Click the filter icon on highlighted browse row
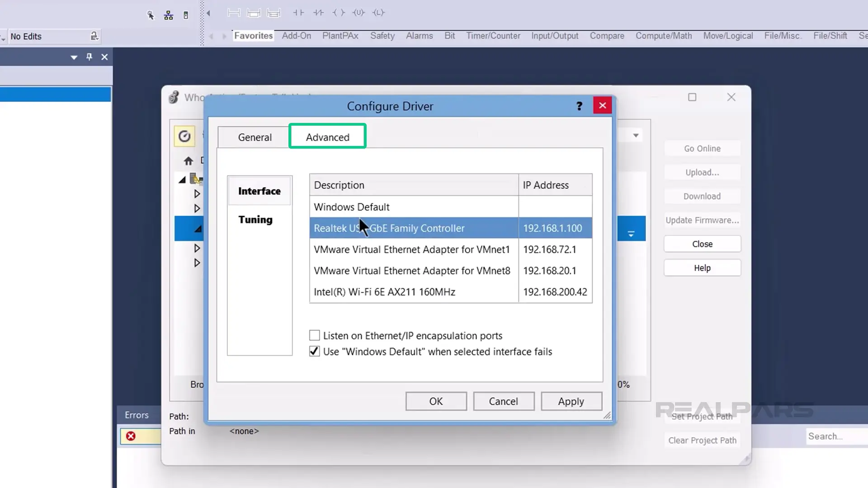Screen dimensions: 868x488 pos(631,234)
